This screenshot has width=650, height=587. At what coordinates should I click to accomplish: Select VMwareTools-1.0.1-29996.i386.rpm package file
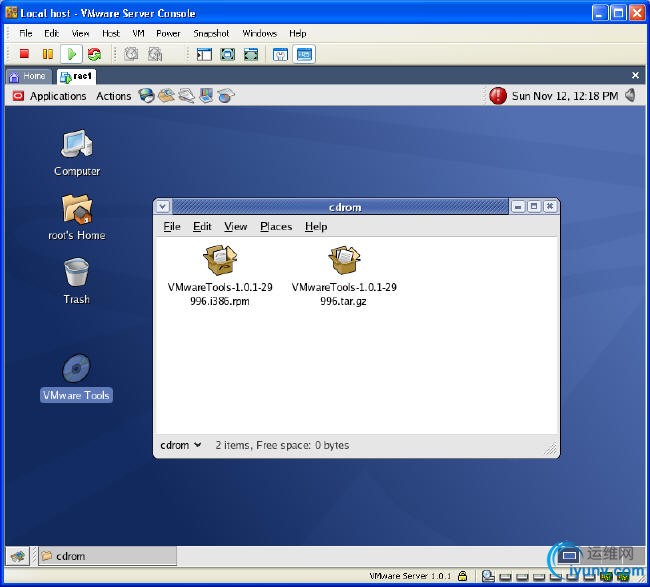[220, 276]
